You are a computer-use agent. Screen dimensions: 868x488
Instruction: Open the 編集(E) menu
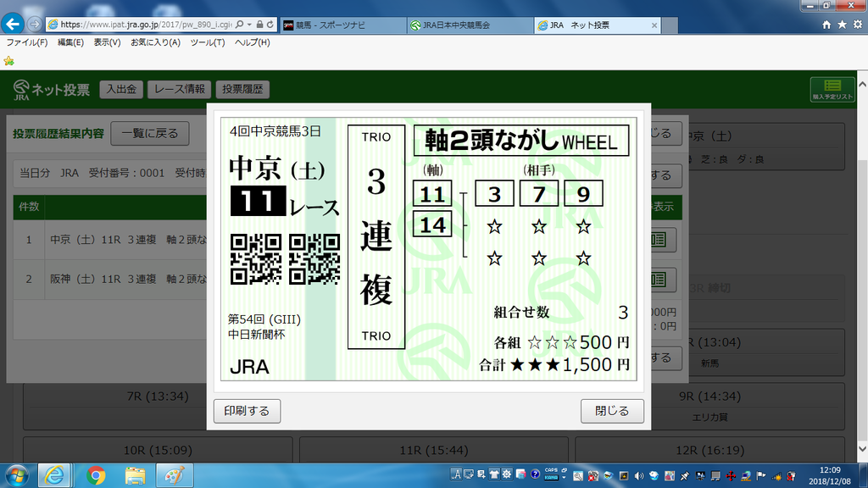[x=71, y=42]
